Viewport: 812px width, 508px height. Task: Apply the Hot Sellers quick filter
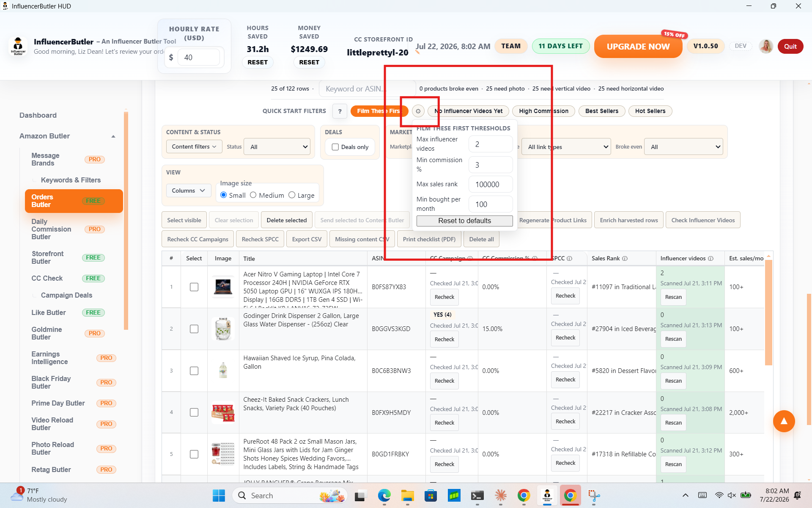point(650,111)
